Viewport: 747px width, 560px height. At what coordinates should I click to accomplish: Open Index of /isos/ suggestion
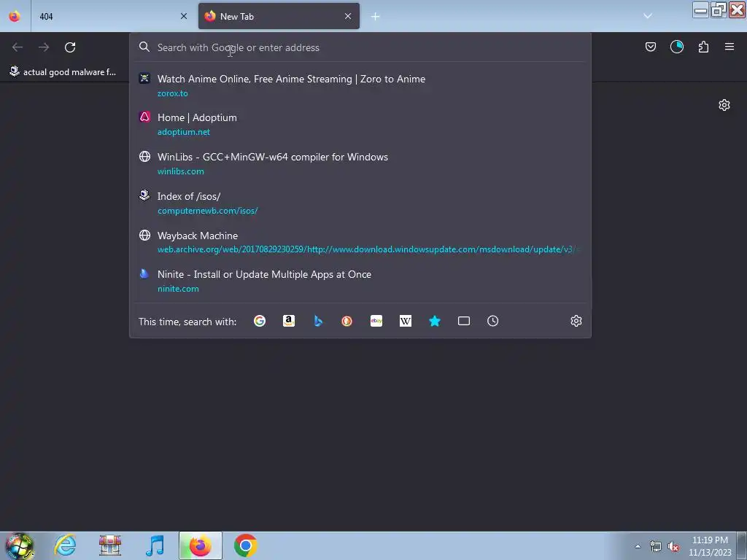pos(360,203)
